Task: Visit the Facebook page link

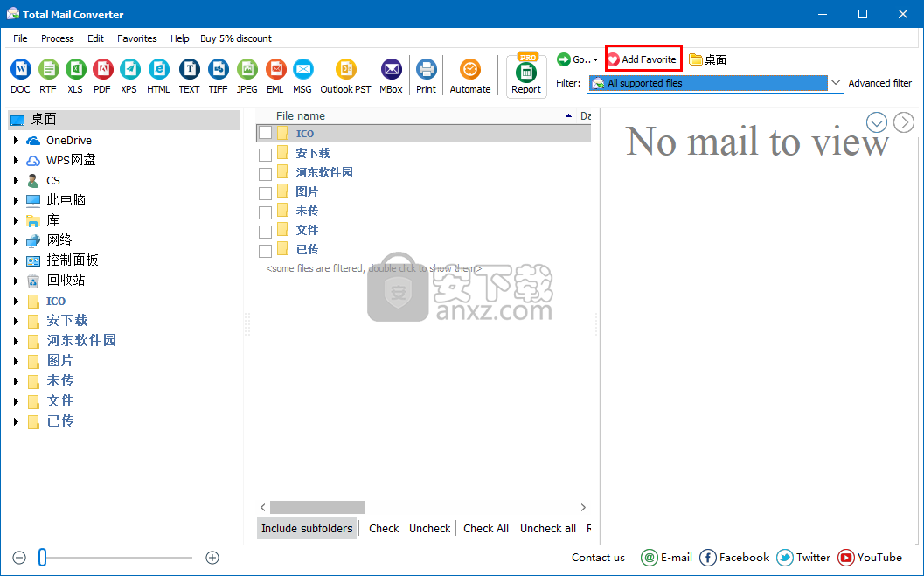Action: tap(734, 557)
